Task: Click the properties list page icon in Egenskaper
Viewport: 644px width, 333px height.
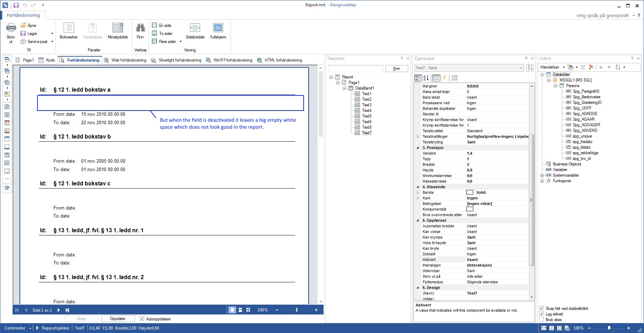Action: pos(436,78)
